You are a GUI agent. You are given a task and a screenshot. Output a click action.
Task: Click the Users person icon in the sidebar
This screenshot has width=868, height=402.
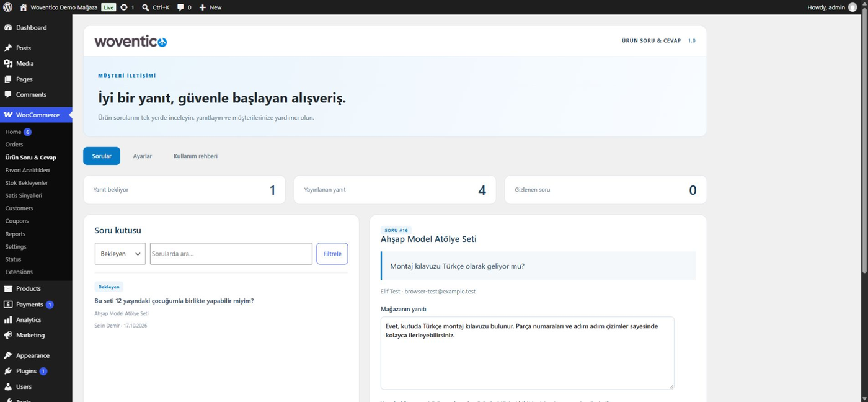point(8,386)
